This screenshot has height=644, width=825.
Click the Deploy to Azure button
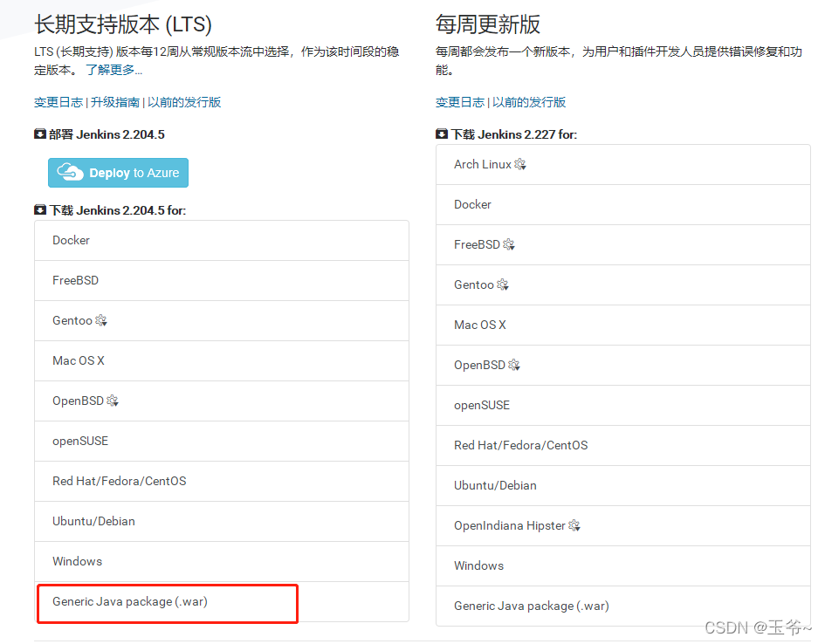click(118, 173)
